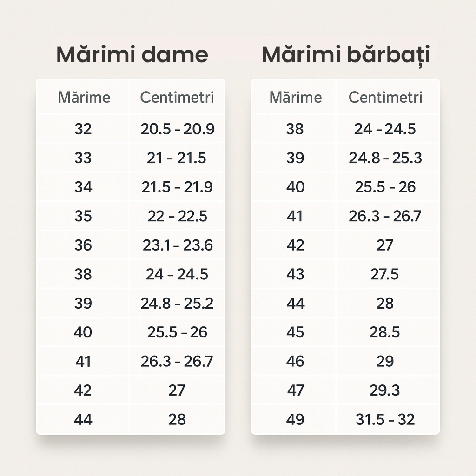Click the 29.3 centimeter cell
Image resolution: width=476 pixels, height=476 pixels.
point(385,390)
